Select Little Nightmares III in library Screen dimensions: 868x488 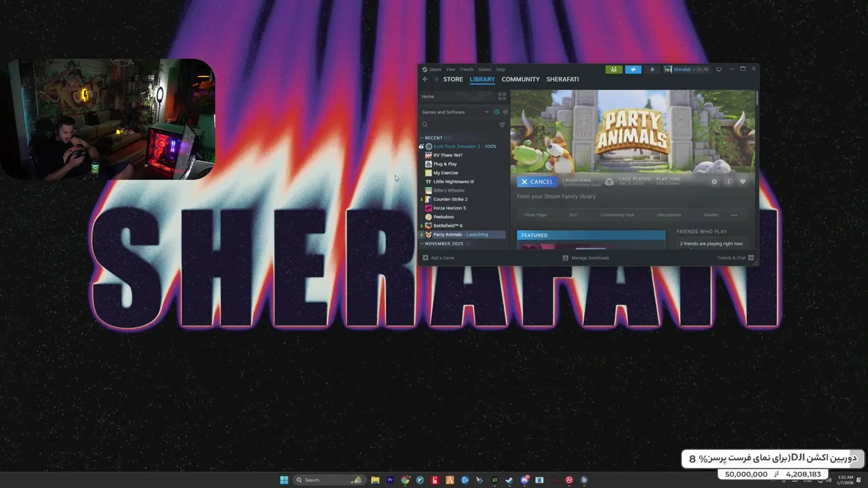[x=463, y=182]
